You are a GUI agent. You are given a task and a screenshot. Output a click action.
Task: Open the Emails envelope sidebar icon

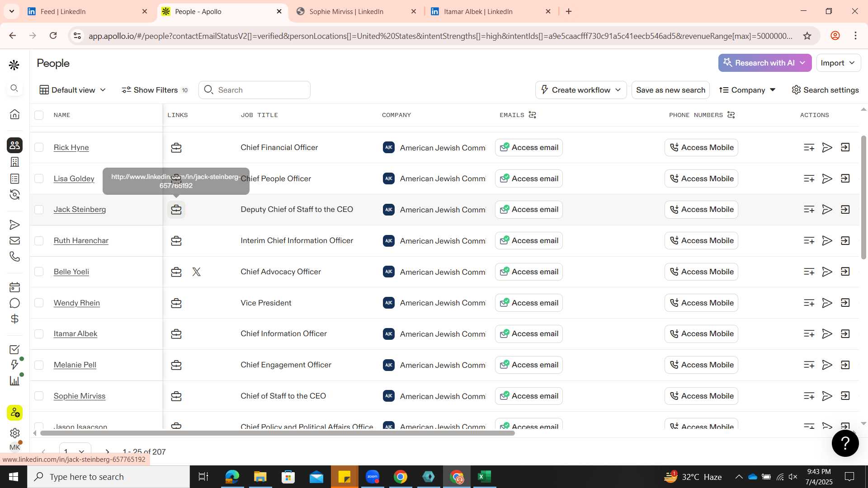[x=14, y=240]
